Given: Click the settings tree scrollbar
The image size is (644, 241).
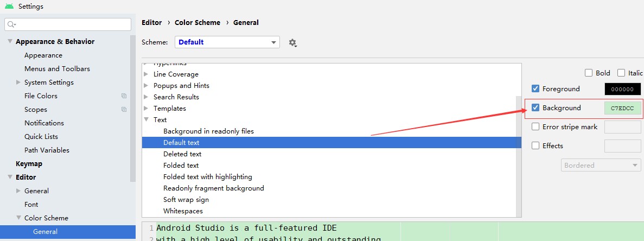Looking at the screenshot, I should click(133, 109).
